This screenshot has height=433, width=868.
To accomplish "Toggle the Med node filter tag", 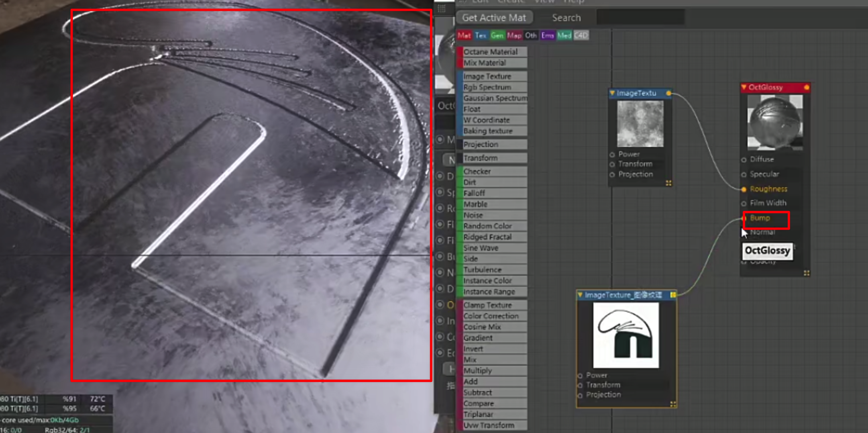I will (564, 35).
